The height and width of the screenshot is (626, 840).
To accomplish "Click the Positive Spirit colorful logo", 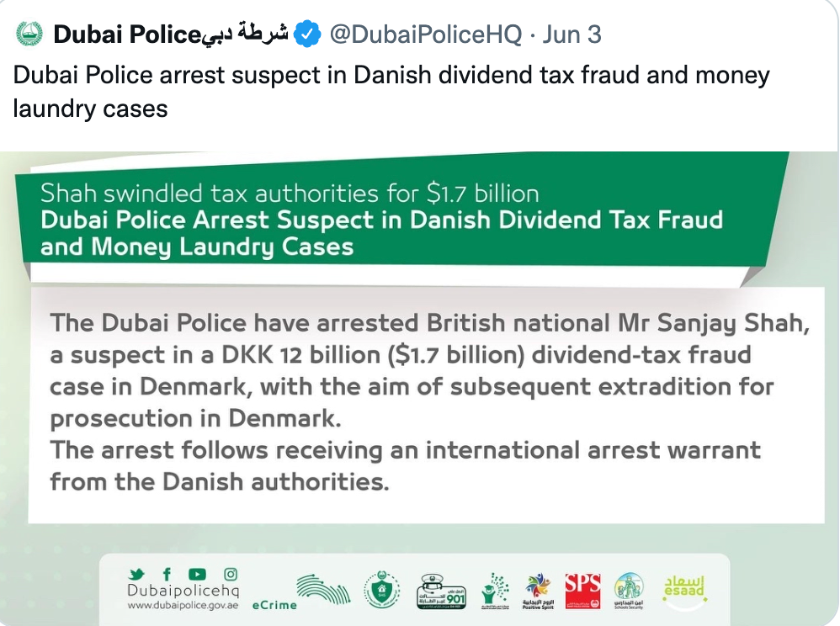I will (x=538, y=592).
